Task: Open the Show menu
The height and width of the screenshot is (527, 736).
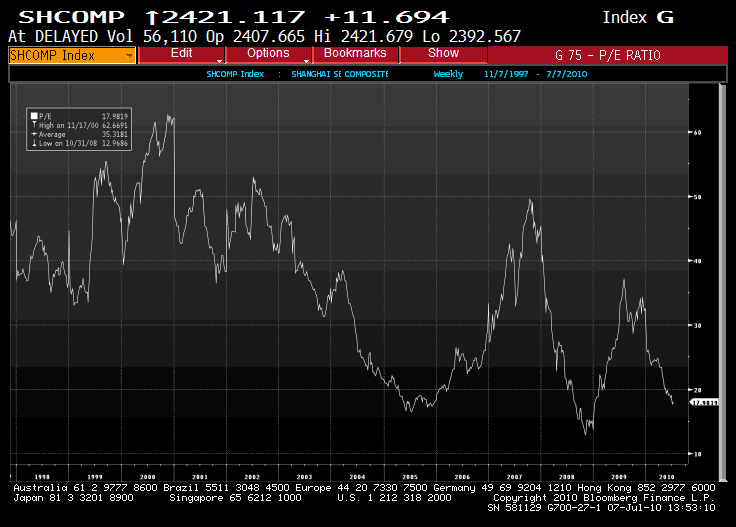Action: (443, 53)
